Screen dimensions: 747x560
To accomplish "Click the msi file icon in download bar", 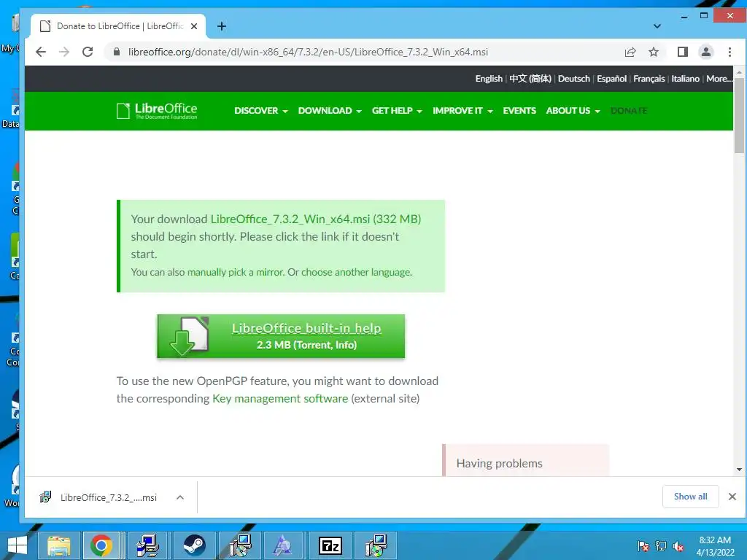I will [x=45, y=497].
